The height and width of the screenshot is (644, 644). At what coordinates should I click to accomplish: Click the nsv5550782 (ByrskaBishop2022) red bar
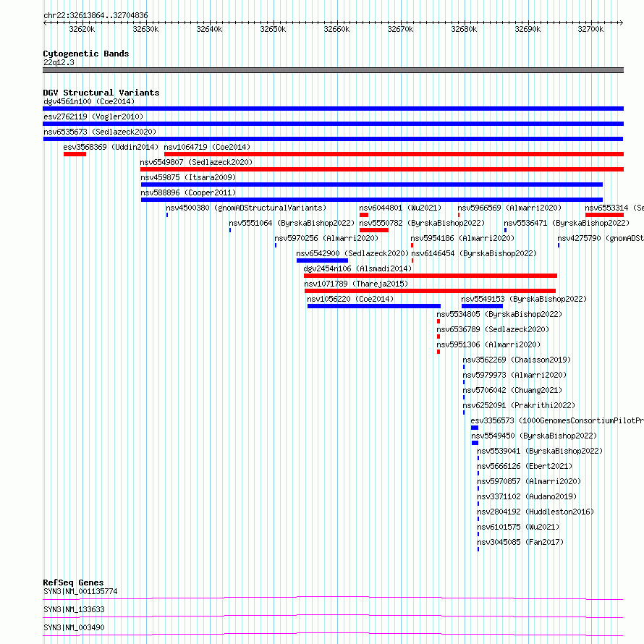pos(374,230)
